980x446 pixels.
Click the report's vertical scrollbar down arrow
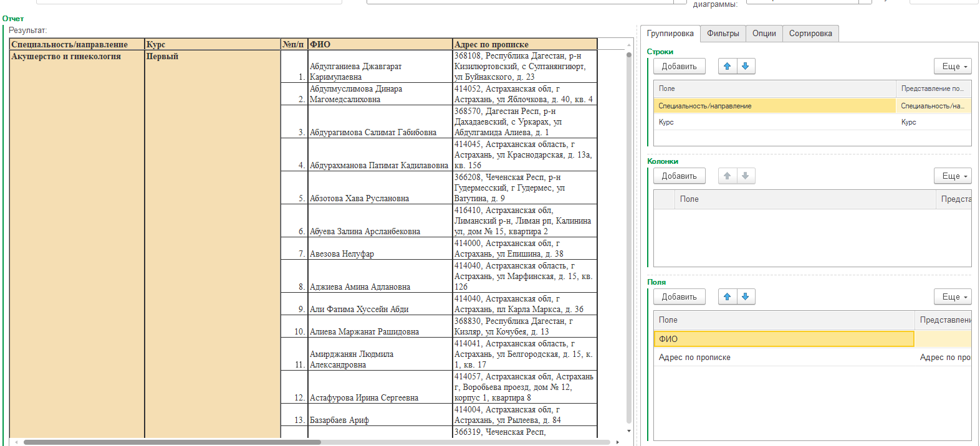click(628, 431)
